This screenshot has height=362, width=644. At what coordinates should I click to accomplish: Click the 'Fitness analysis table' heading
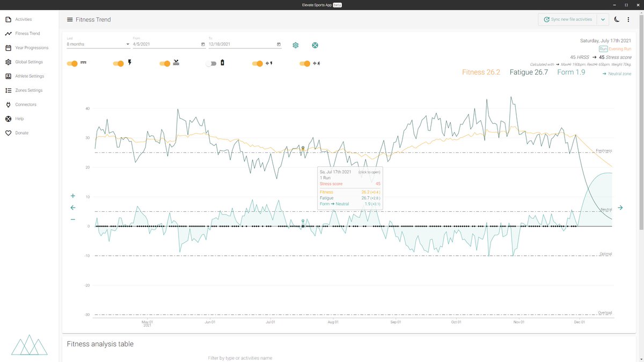pyautogui.click(x=100, y=344)
